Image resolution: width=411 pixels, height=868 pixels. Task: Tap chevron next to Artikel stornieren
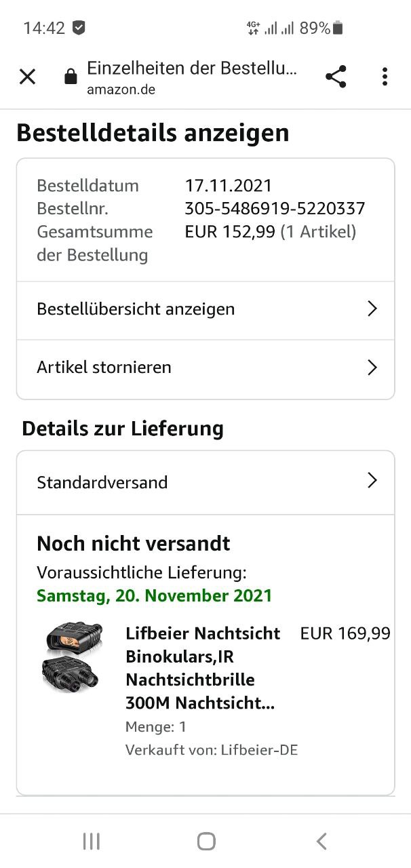tap(372, 368)
